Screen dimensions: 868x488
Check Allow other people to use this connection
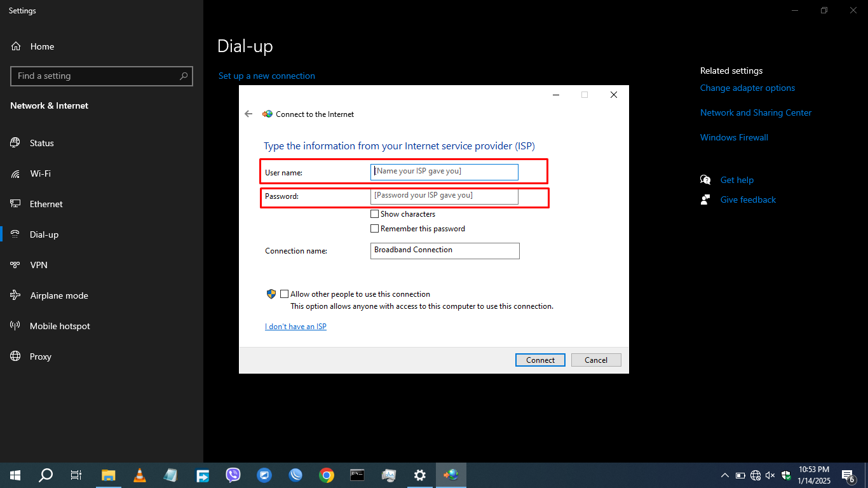[284, 294]
